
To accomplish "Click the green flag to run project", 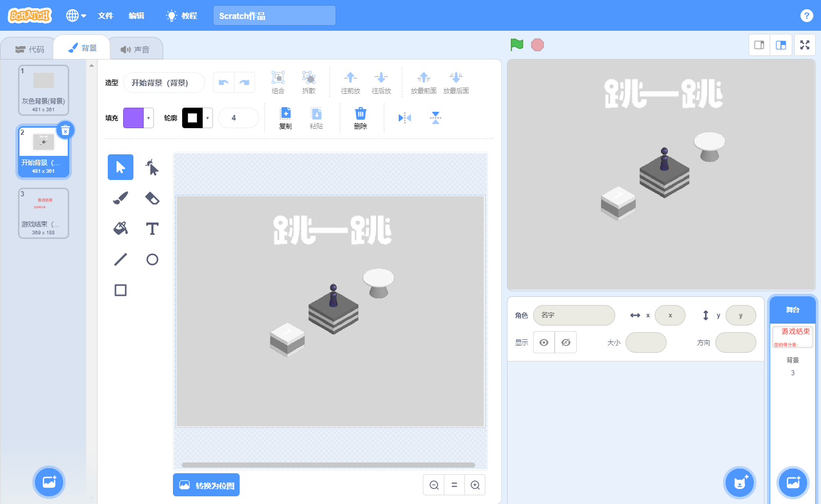I will click(517, 45).
